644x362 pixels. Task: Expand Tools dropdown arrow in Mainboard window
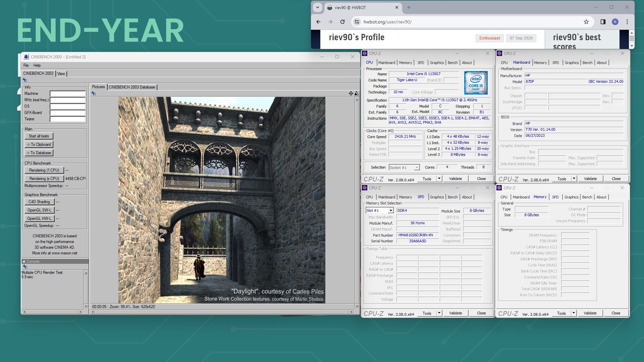574,179
